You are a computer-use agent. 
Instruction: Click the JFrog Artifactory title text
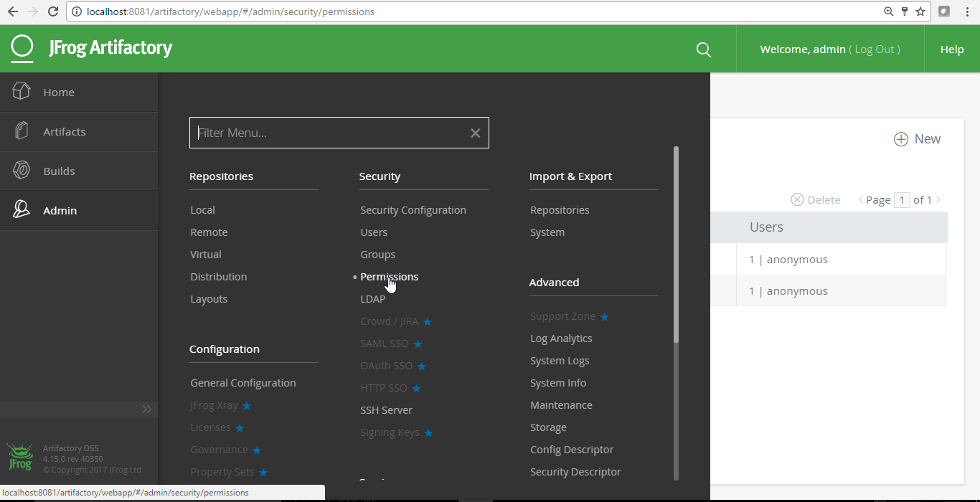pos(110,48)
